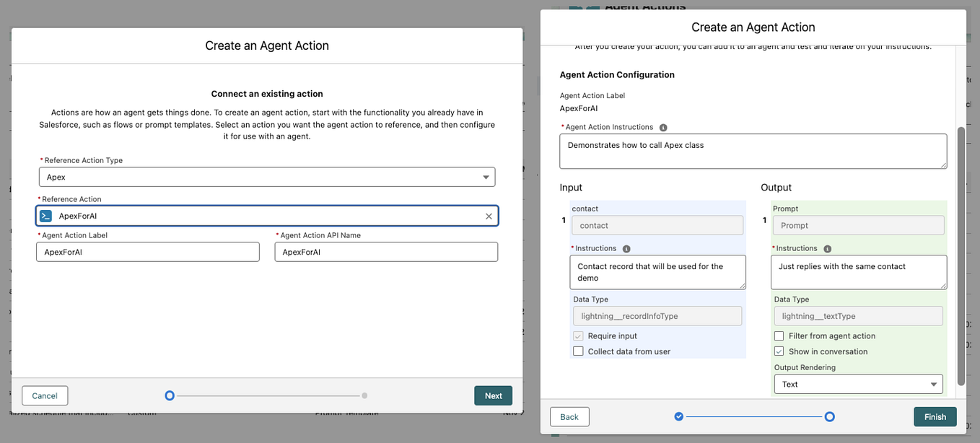Show info tooltip for Input Instructions

(x=626, y=248)
